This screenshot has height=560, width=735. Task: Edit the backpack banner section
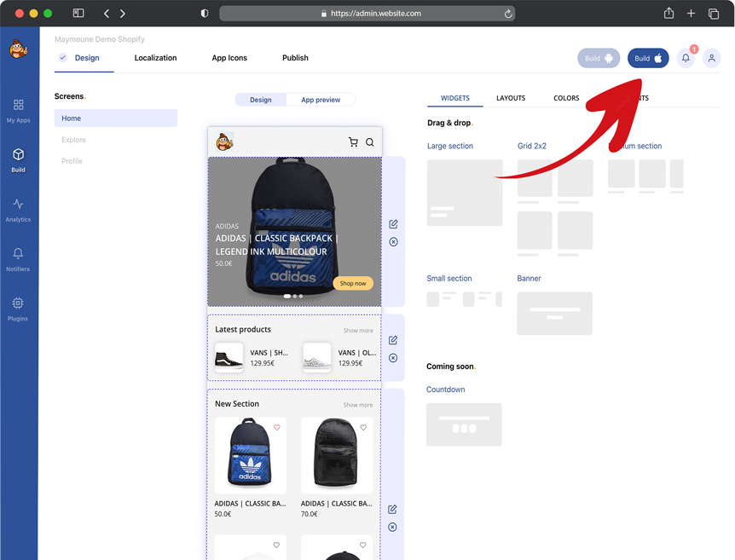[393, 224]
